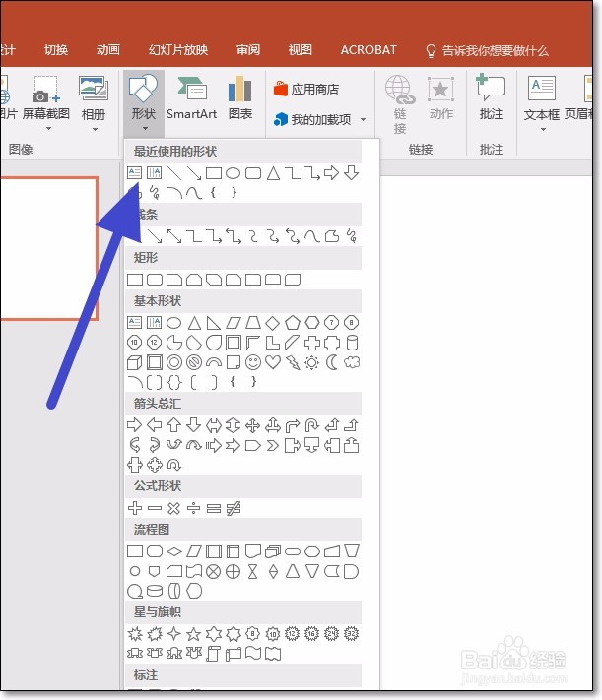Click the 批注 comment button
The height and width of the screenshot is (700, 602).
(492, 97)
